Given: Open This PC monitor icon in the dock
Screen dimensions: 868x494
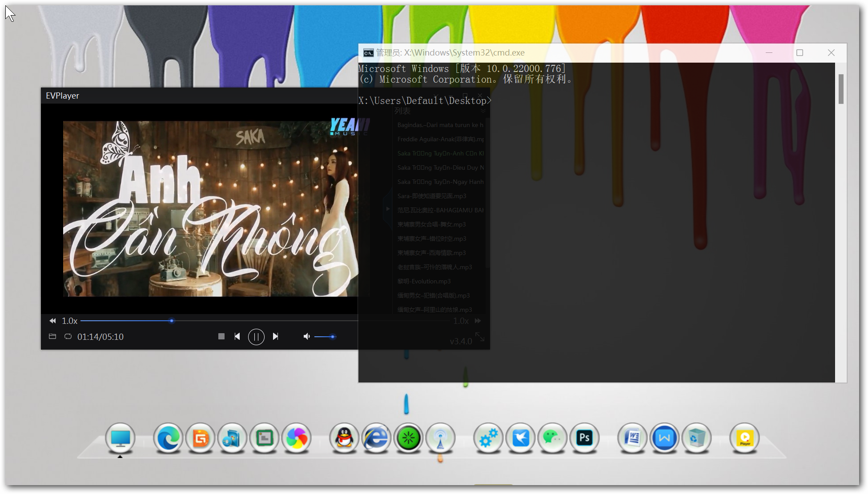Looking at the screenshot, I should pos(121,438).
